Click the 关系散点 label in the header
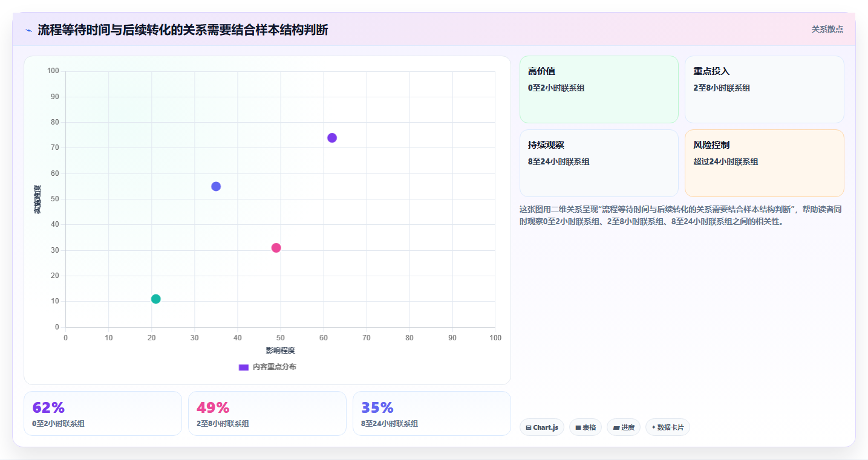The width and height of the screenshot is (868, 460). pos(827,29)
